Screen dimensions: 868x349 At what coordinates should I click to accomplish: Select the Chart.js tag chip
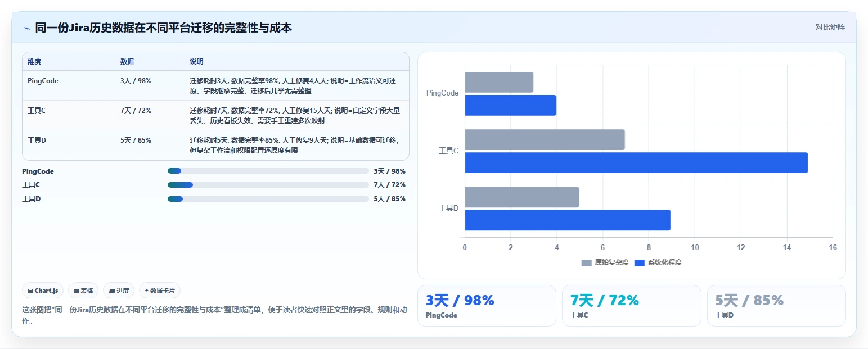click(x=43, y=291)
